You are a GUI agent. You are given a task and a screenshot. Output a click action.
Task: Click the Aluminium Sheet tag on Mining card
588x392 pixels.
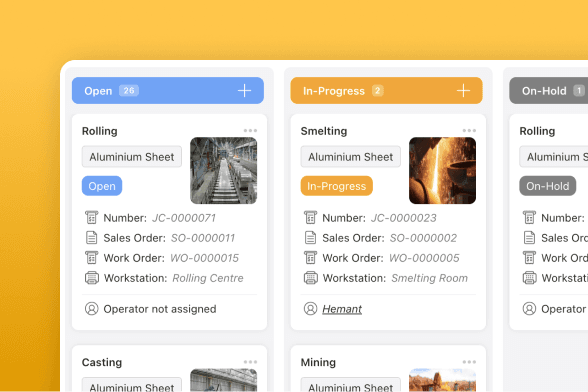pyautogui.click(x=351, y=385)
